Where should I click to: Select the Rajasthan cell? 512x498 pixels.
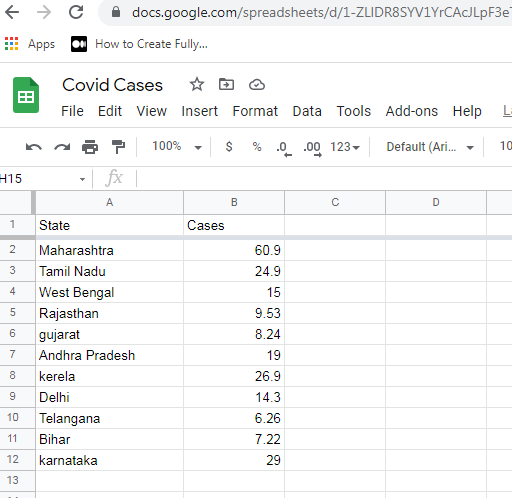tap(109, 313)
